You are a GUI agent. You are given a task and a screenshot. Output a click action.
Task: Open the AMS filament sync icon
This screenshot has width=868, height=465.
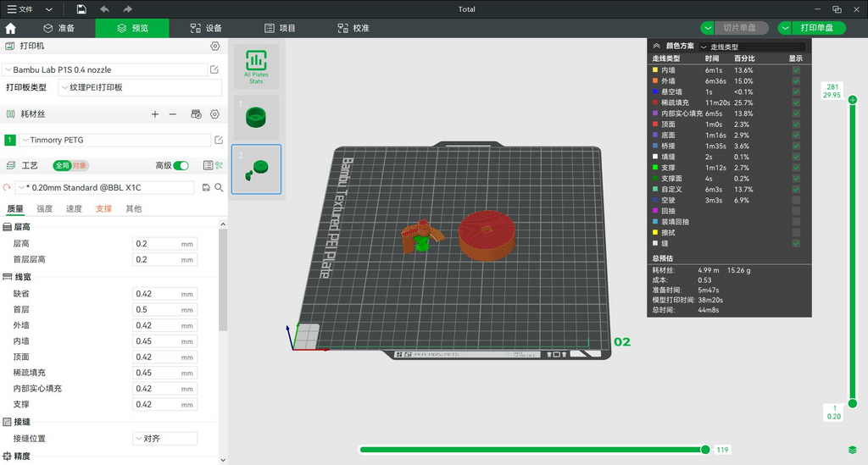(196, 113)
